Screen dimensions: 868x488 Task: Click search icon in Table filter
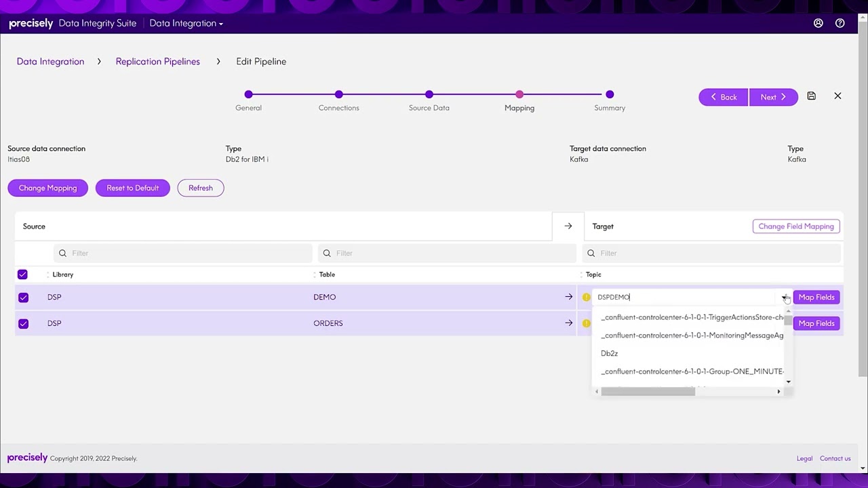[327, 253]
